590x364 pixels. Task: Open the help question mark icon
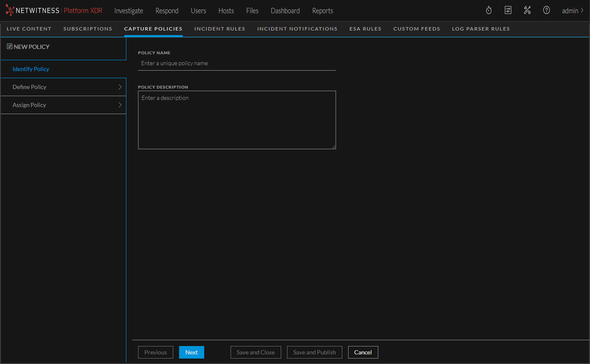point(546,10)
